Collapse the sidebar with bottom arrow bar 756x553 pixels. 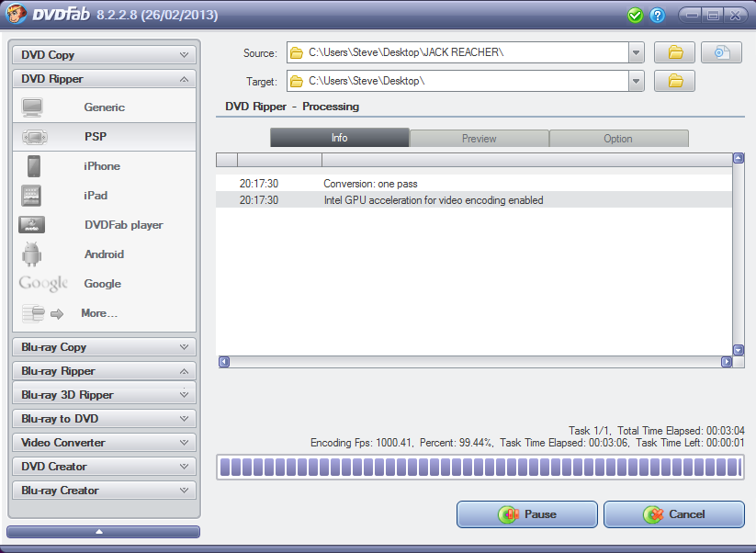(x=103, y=532)
